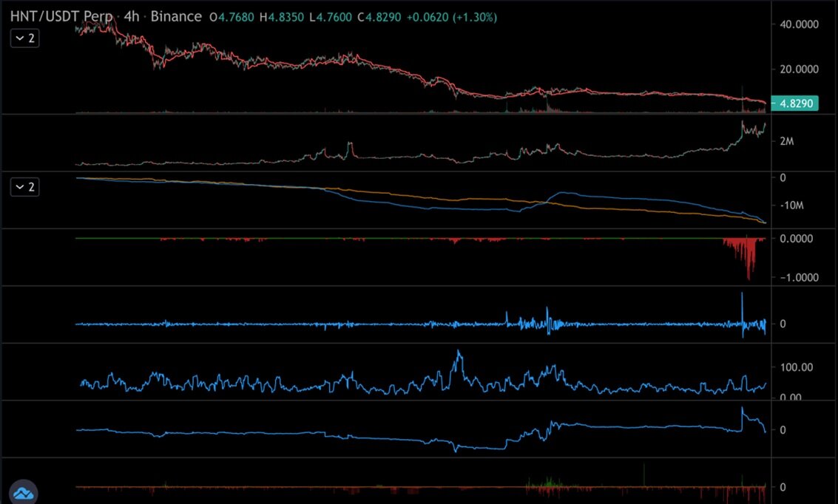Click the -1.0000 axis label
Image resolution: width=838 pixels, height=504 pixels.
pos(797,278)
